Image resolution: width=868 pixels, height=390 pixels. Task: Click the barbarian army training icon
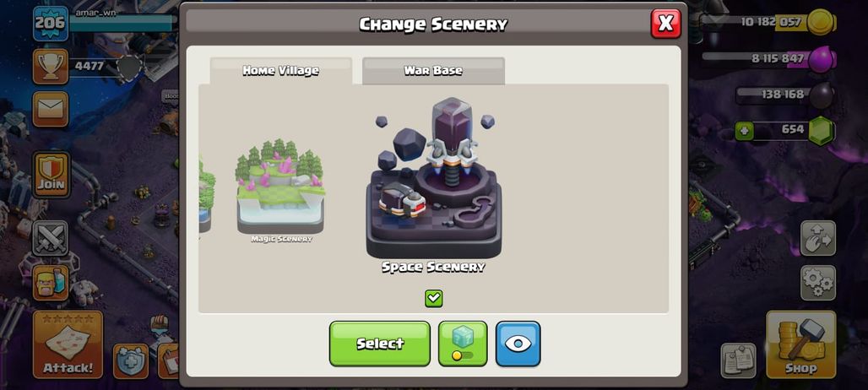51,282
